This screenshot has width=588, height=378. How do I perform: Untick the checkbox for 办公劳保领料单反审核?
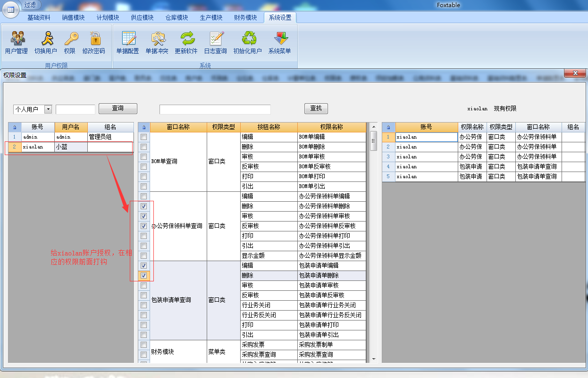(144, 226)
